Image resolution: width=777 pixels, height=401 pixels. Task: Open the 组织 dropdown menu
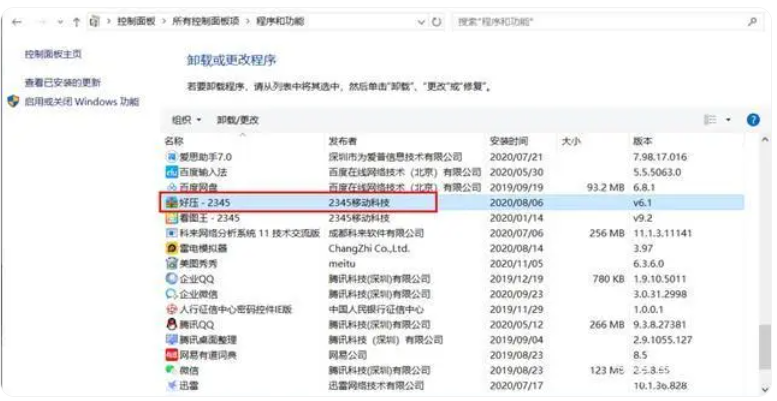click(x=186, y=120)
